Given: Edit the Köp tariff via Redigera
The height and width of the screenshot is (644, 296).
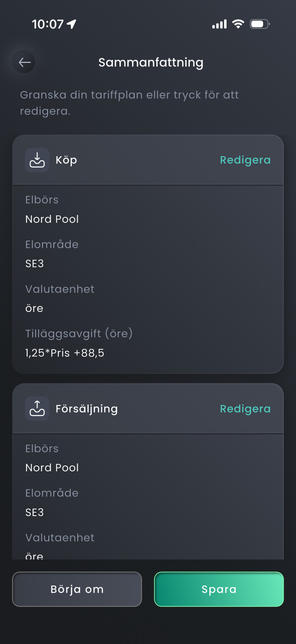Looking at the screenshot, I should tap(245, 160).
